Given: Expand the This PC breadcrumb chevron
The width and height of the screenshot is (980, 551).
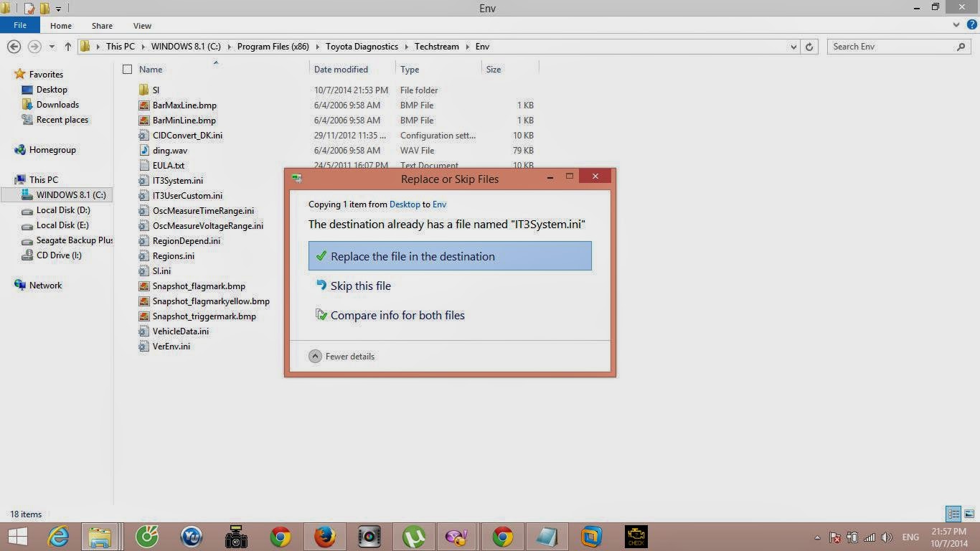Looking at the screenshot, I should click(142, 47).
